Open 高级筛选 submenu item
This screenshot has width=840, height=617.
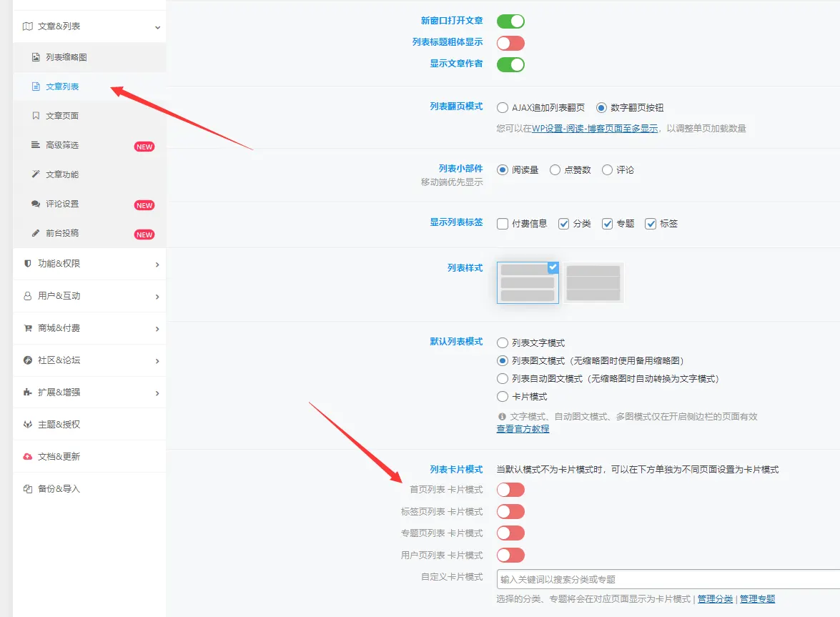(89, 145)
